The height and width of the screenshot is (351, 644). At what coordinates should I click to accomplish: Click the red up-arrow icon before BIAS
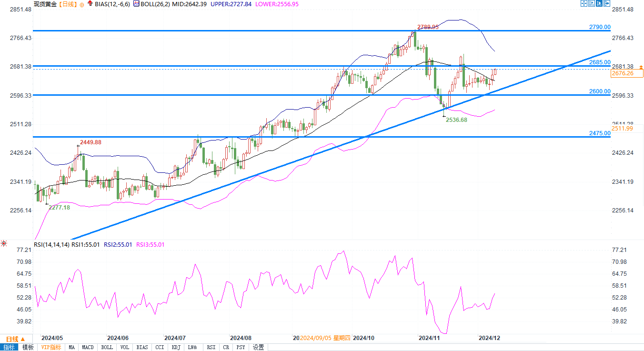(90, 4)
